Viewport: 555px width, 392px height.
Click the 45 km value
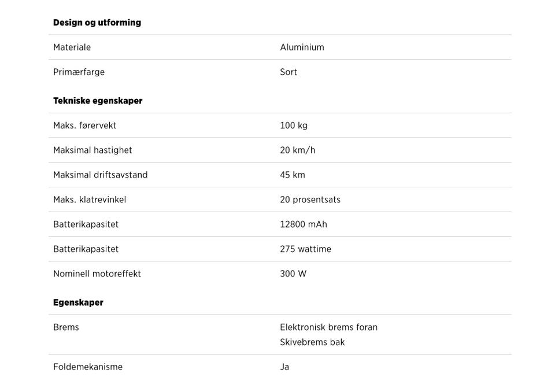tap(293, 175)
